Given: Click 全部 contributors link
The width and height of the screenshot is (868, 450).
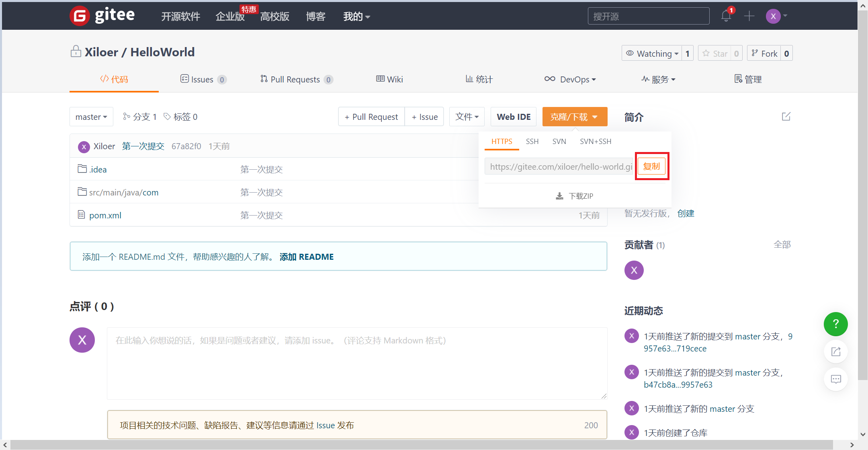Looking at the screenshot, I should [x=782, y=245].
